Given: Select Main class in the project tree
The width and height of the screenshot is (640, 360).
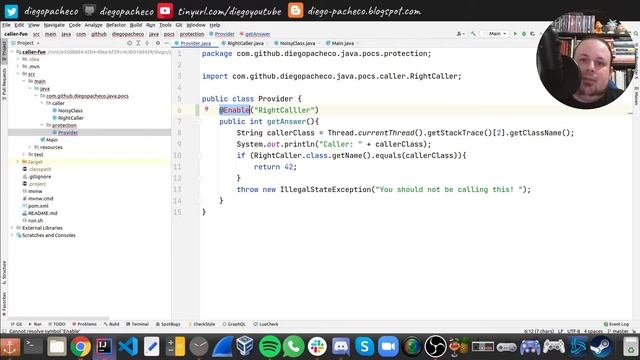Looking at the screenshot, I should pyautogui.click(x=51, y=140).
